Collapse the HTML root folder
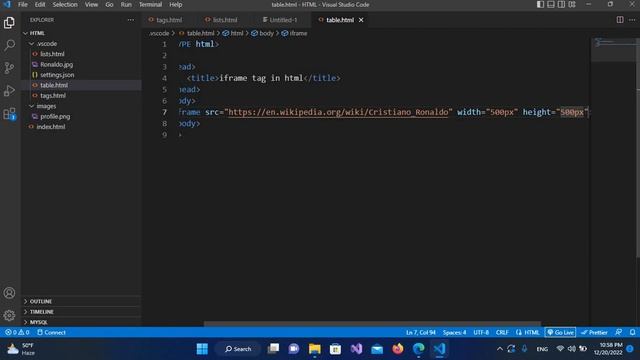This screenshot has height=360, width=640. click(37, 33)
